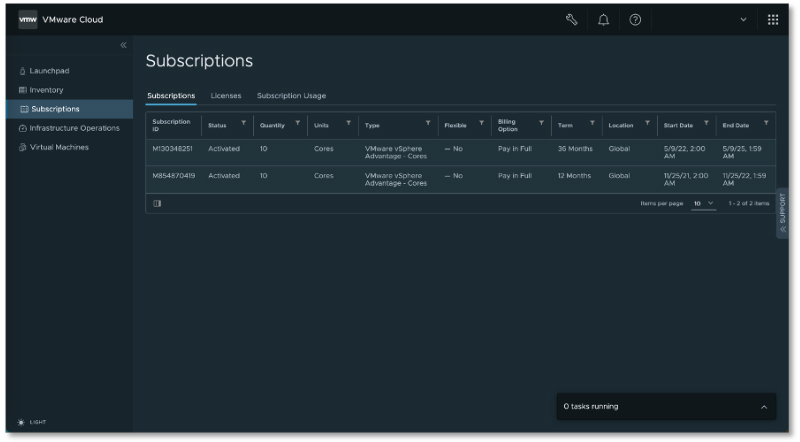Toggle the LIGHT theme switch
The image size is (800, 442).
tap(32, 422)
